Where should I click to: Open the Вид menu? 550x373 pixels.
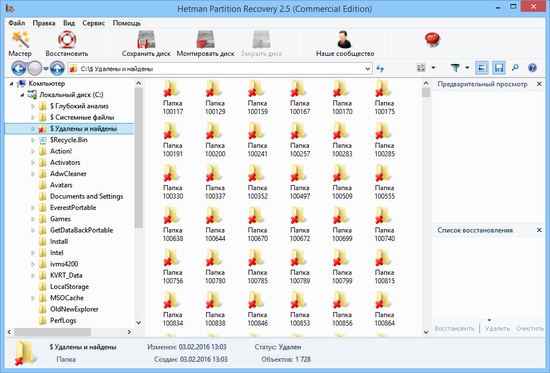point(69,23)
